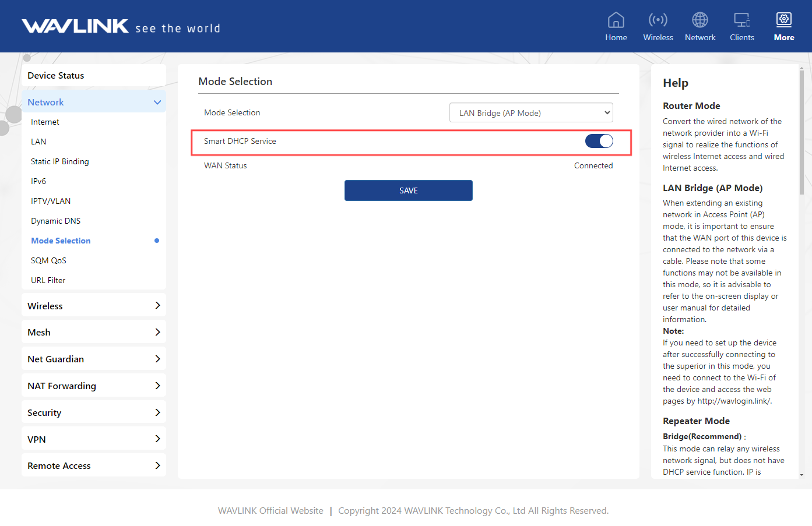Viewport: 812px width, 526px height.
Task: Open the Mode Selection dropdown
Action: pos(530,113)
